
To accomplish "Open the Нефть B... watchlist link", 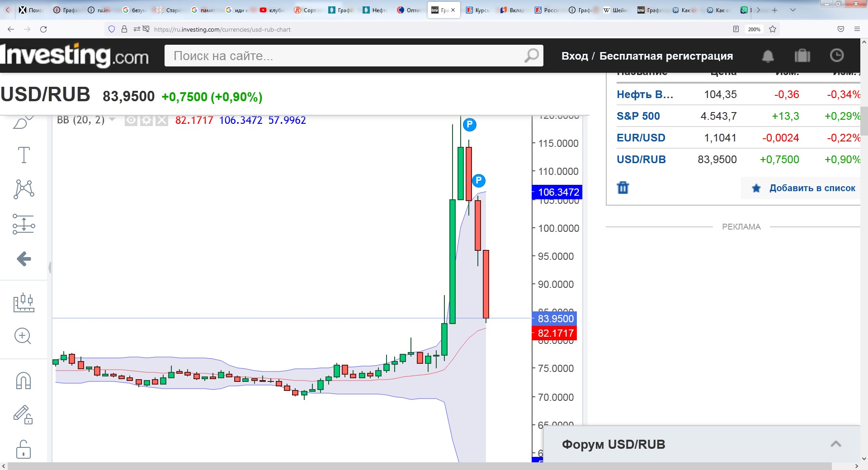I will (x=645, y=94).
